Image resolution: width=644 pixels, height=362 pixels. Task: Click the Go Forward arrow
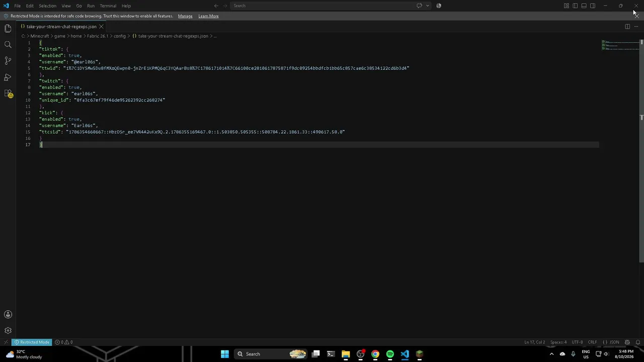[225, 6]
